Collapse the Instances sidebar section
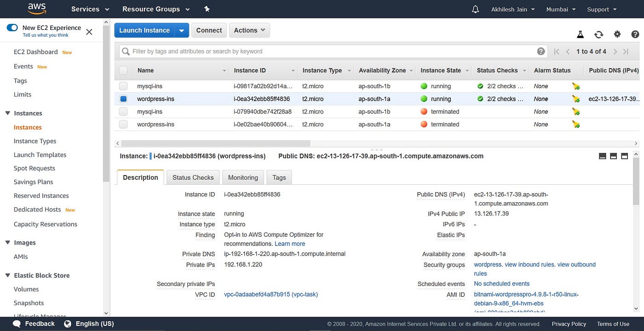This screenshot has height=331, width=644. coord(8,113)
